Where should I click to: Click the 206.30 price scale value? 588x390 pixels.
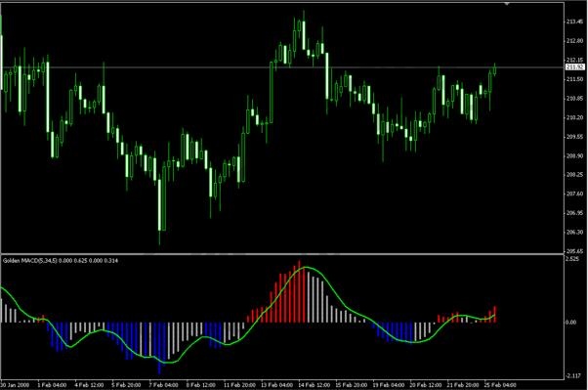tap(575, 232)
